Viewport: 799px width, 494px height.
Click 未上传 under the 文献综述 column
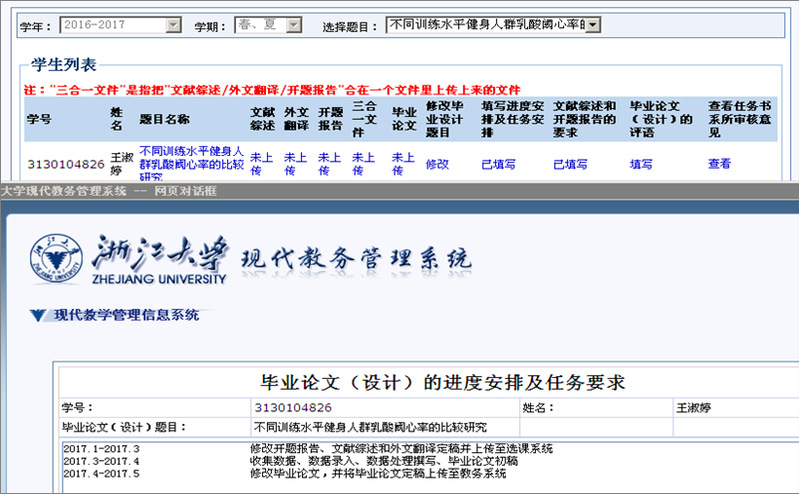pos(260,163)
